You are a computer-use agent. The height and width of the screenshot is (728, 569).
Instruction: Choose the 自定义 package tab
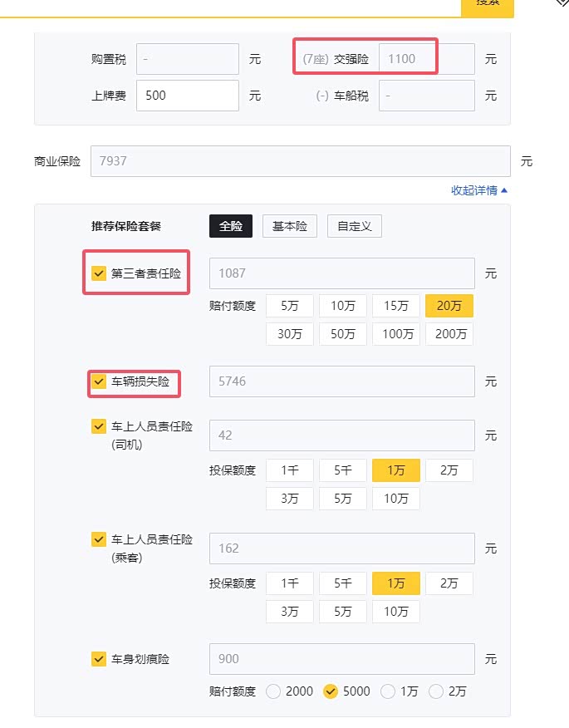(x=355, y=226)
